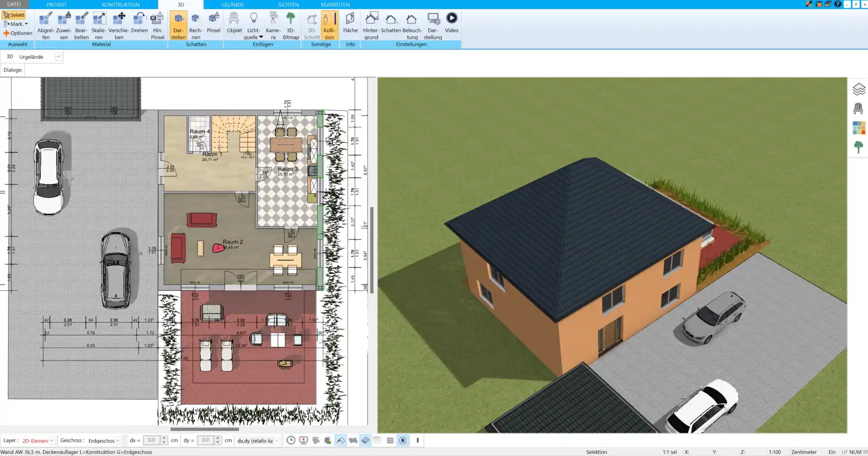
Task: Open Schatten settings
Action: [x=391, y=23]
